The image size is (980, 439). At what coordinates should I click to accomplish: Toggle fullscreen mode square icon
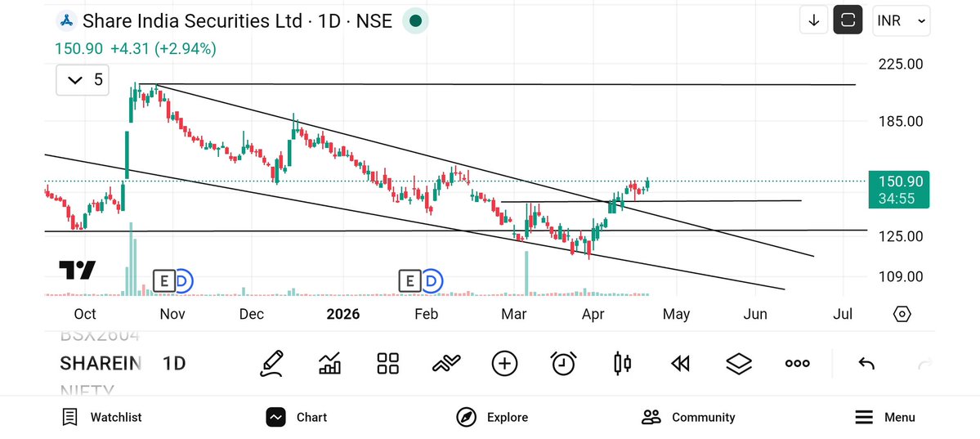(x=848, y=20)
